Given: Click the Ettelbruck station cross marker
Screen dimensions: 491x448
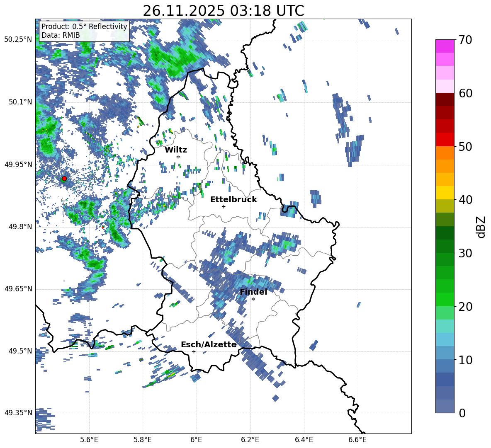Looking at the screenshot, I should coord(224,206).
